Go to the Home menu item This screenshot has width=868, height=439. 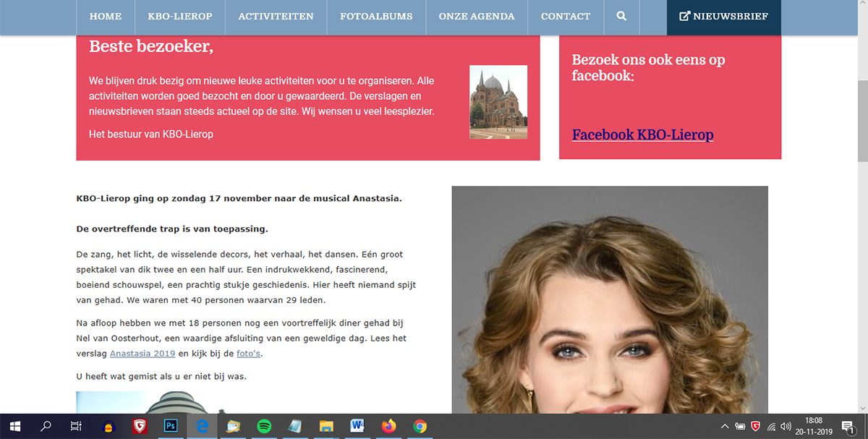[105, 16]
